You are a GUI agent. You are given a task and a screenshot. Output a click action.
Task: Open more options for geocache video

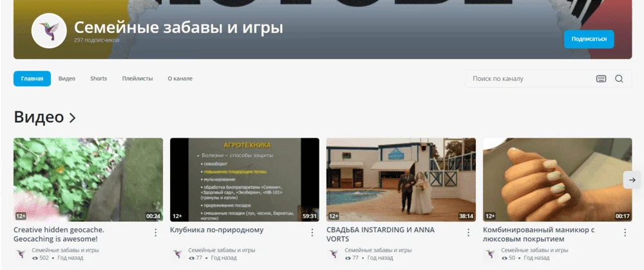click(x=156, y=232)
